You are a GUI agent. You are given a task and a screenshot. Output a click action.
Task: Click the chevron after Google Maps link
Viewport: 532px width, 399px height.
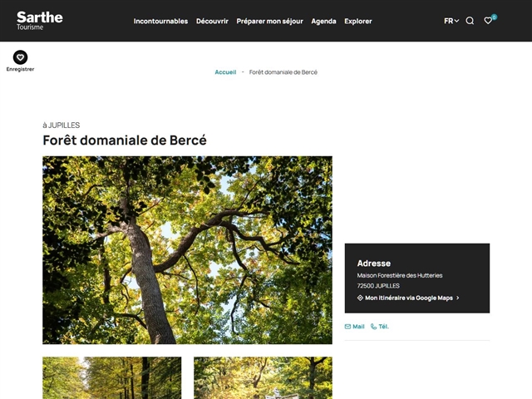click(457, 298)
